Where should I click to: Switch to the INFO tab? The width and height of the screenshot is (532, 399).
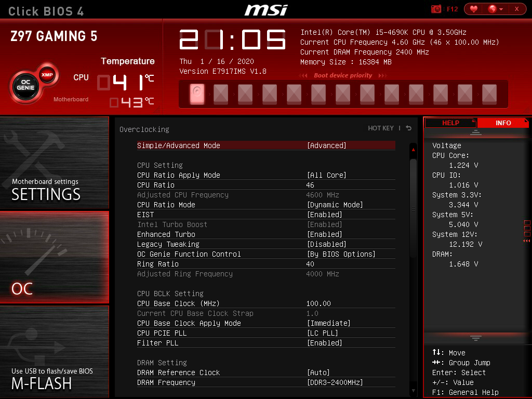click(503, 123)
